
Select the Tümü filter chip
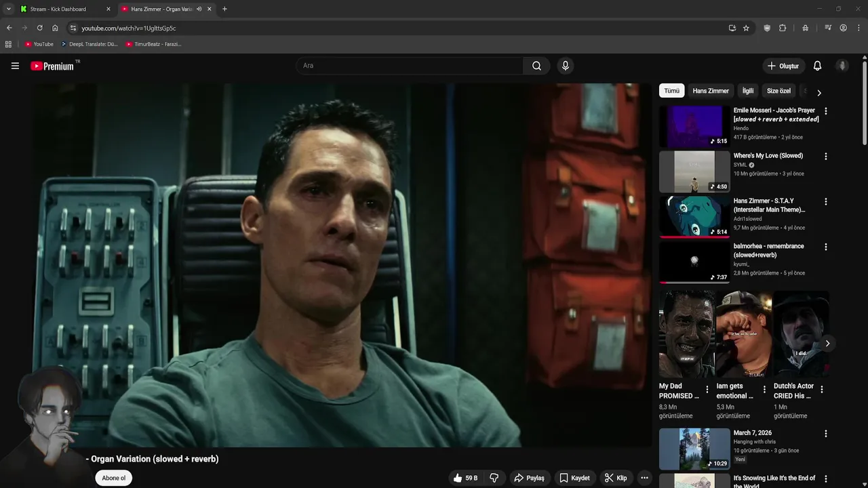pos(671,91)
